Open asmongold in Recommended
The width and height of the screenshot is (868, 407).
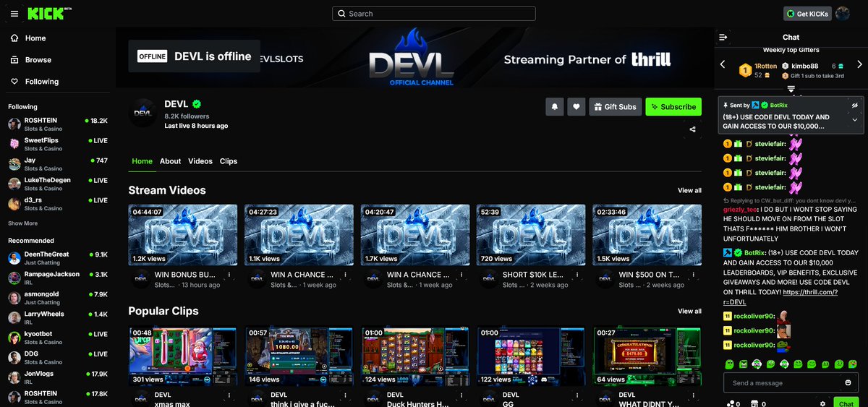coord(58,298)
